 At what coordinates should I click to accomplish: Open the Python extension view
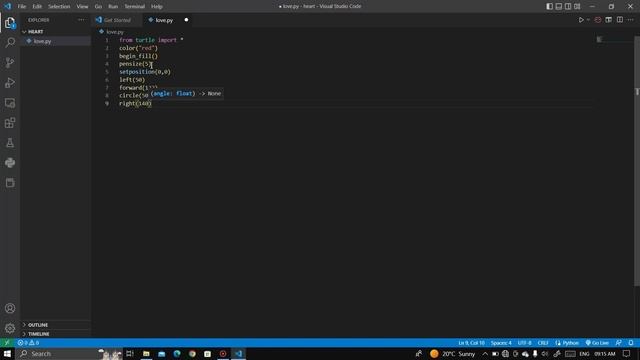10,163
